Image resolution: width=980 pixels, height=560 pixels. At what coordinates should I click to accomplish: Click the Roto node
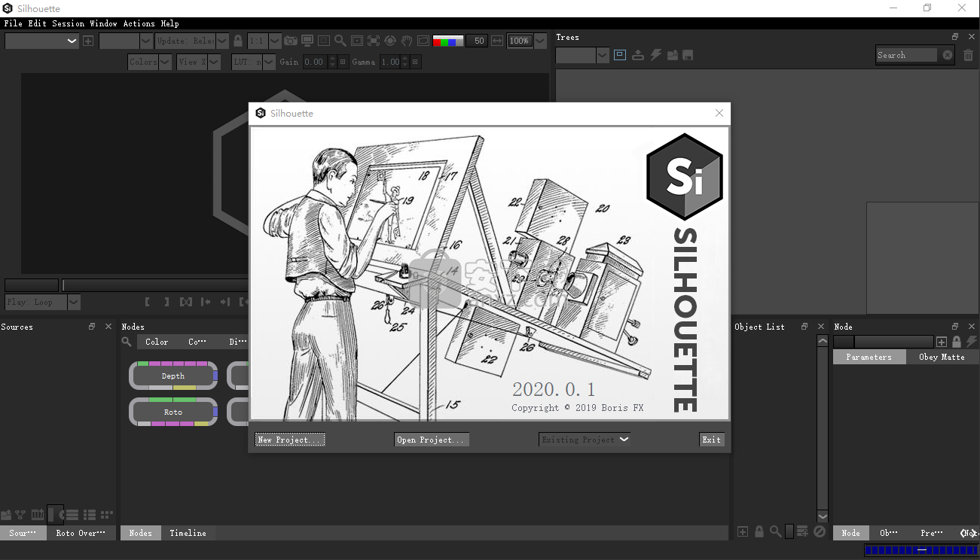click(x=173, y=412)
